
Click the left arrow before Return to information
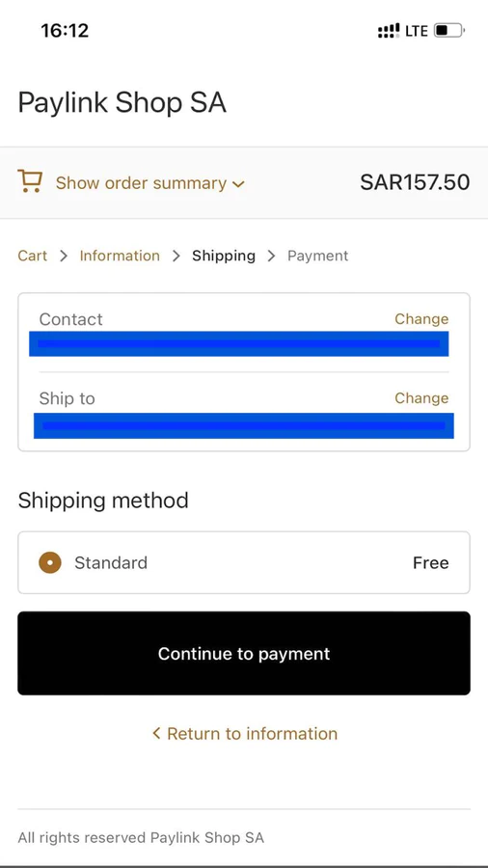pos(156,734)
